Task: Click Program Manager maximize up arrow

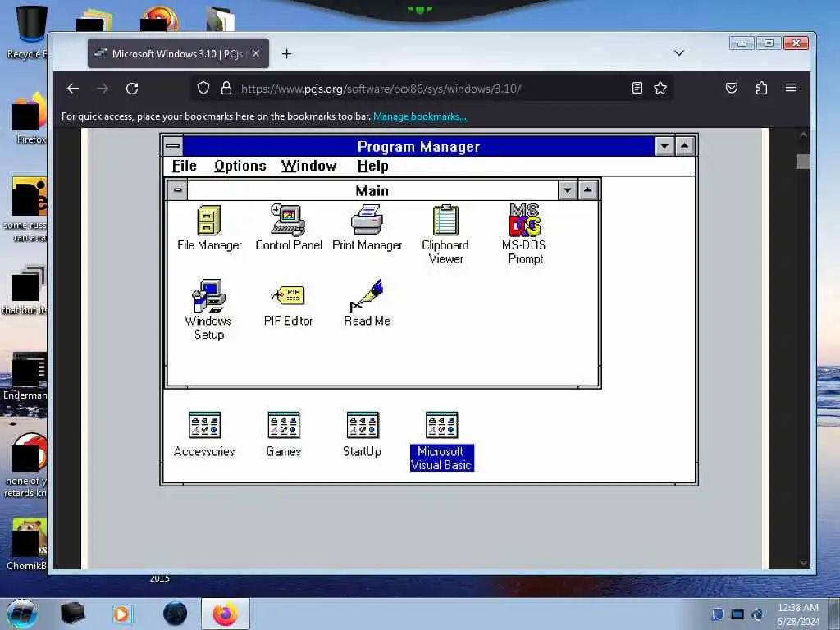Action: click(685, 146)
